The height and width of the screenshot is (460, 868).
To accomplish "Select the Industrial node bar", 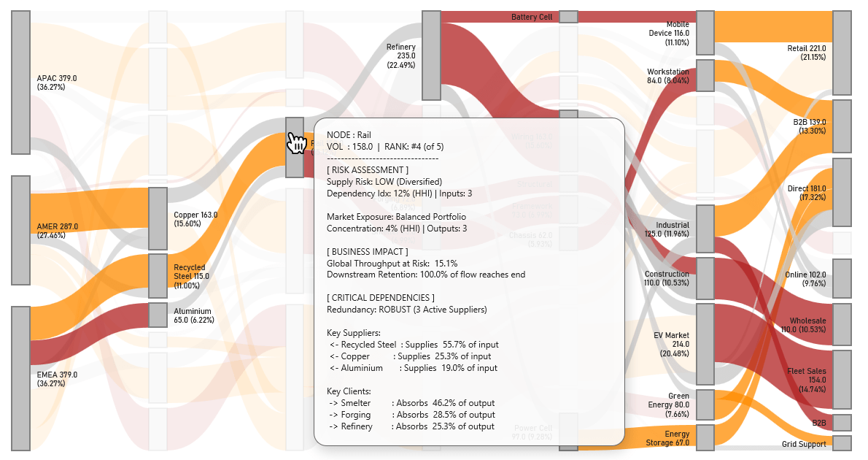I will point(705,229).
